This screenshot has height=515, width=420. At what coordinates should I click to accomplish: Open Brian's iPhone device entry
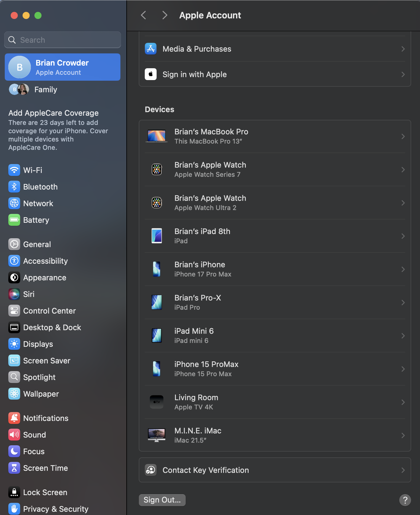point(275,269)
